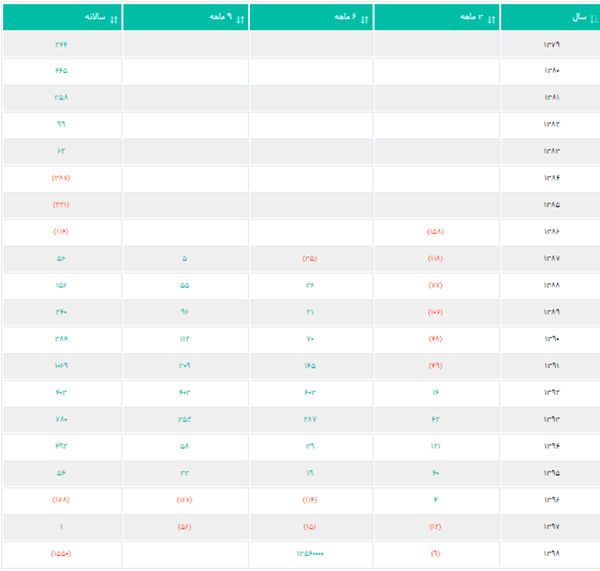Click the 3-month value 4 in row ۱۳۹۶
This screenshot has height=571, width=600.
point(436,499)
